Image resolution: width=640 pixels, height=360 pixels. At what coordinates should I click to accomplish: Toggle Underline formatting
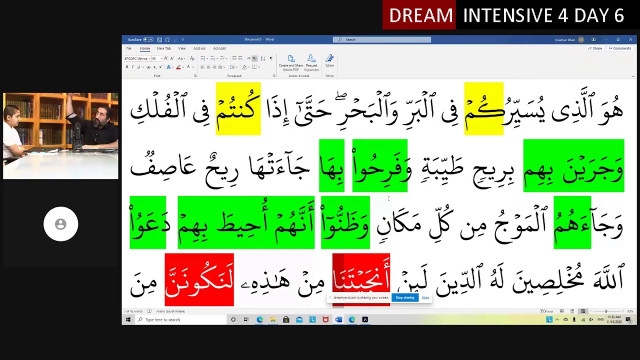click(x=139, y=67)
